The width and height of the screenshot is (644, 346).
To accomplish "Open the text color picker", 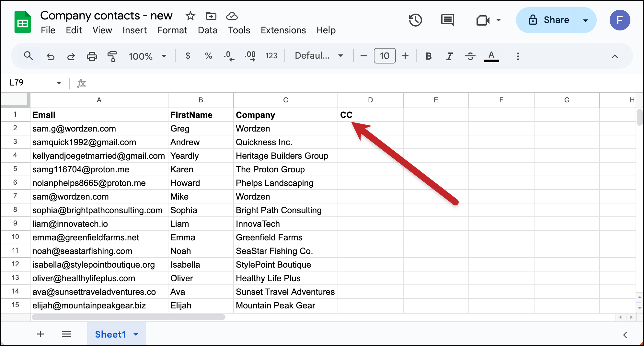I will [491, 56].
